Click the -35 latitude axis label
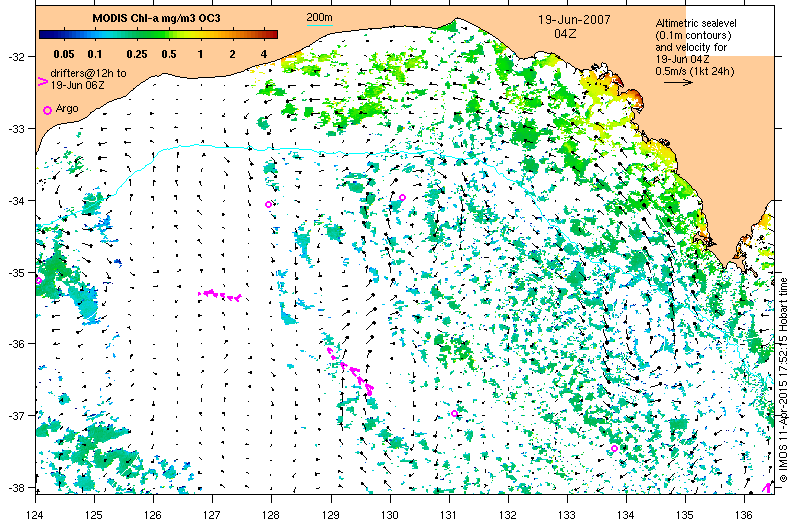800x520 pixels. (x=16, y=273)
